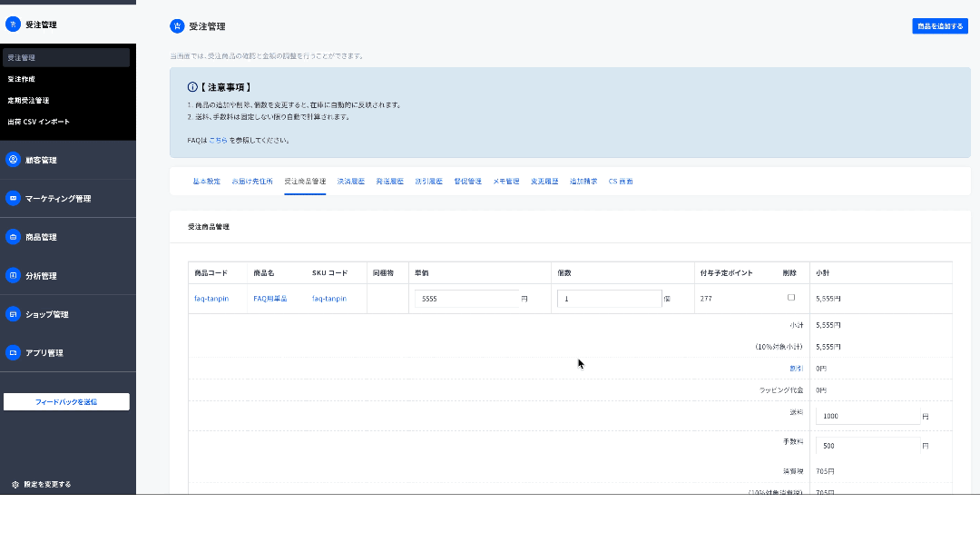This screenshot has height=552, width=980.
Task: Focus the 個数 field showing 1
Action: point(610,299)
